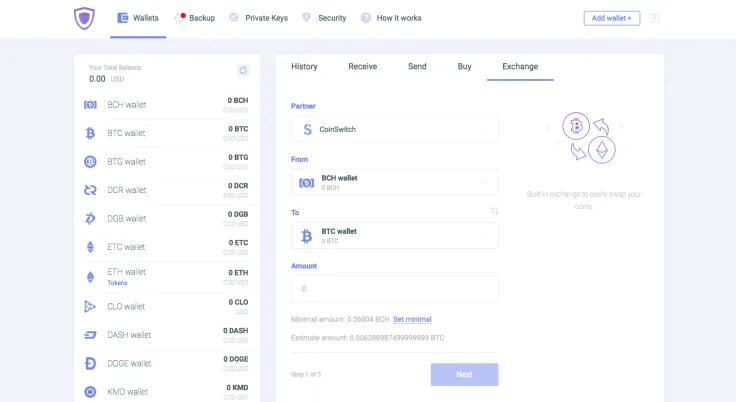Click the CoinSwitch S logo icon
The width and height of the screenshot is (736, 402).
[307, 129]
